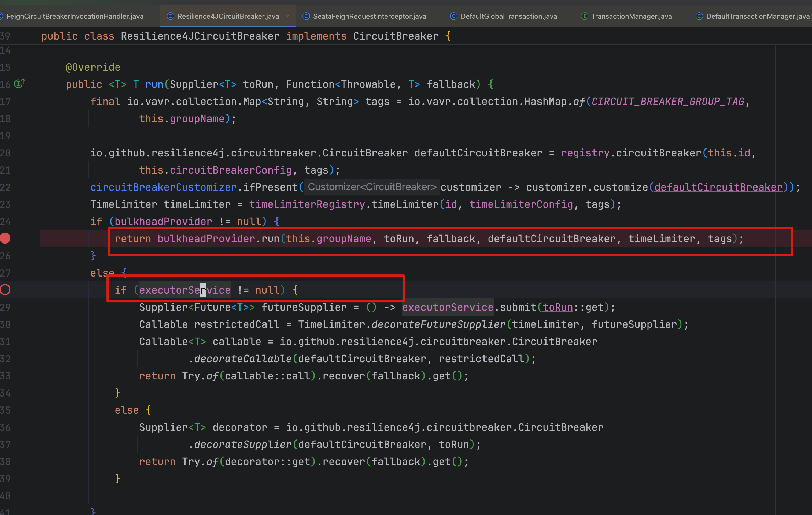Click the class icon on DefaultGlobalTransaction.java tab

(x=453, y=16)
